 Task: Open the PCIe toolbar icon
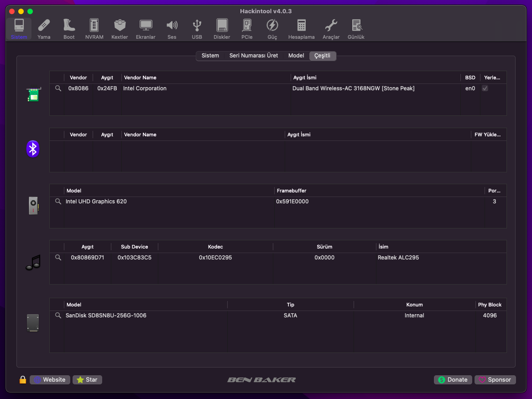click(x=247, y=29)
